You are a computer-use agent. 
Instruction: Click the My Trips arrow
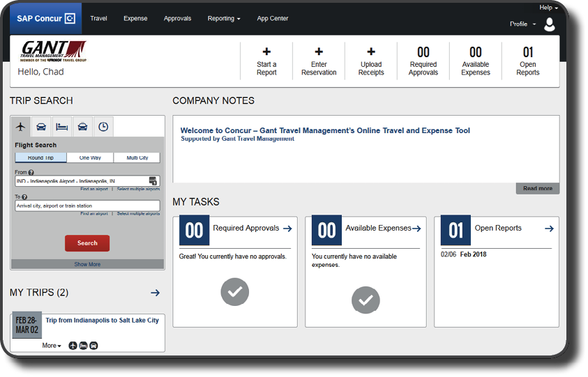tap(156, 293)
